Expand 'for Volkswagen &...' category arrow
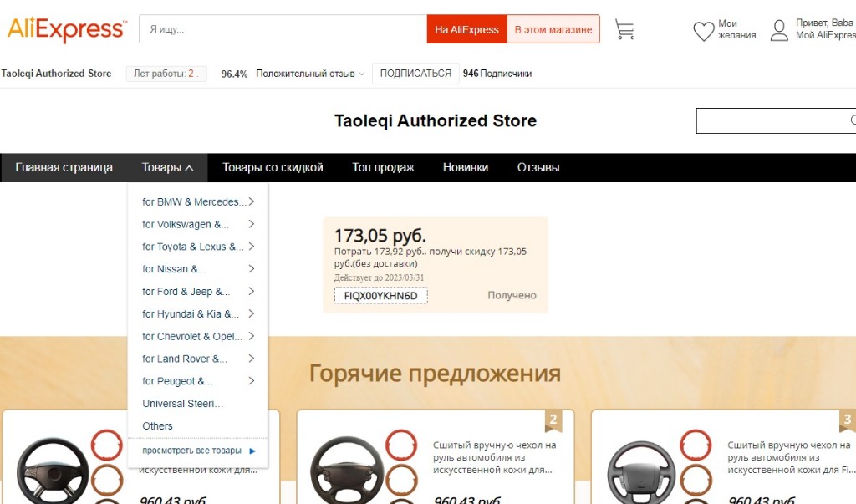Image resolution: width=856 pixels, height=504 pixels. click(x=251, y=224)
